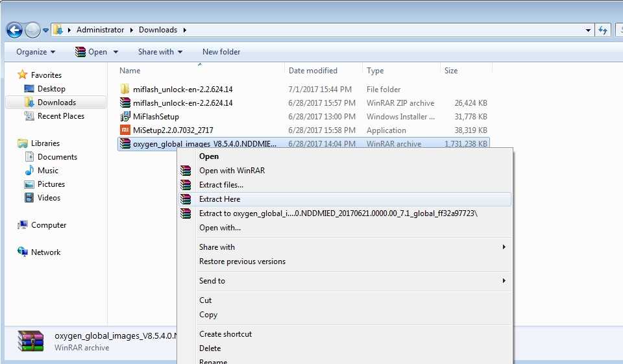This screenshot has width=623, height=364.
Task: Open Desktop in the navigation pane
Action: [51, 89]
